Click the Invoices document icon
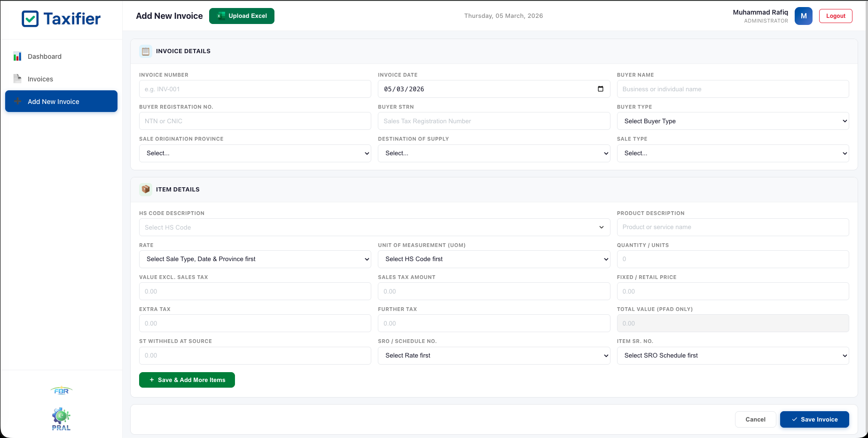This screenshot has width=868, height=438. pyautogui.click(x=17, y=79)
